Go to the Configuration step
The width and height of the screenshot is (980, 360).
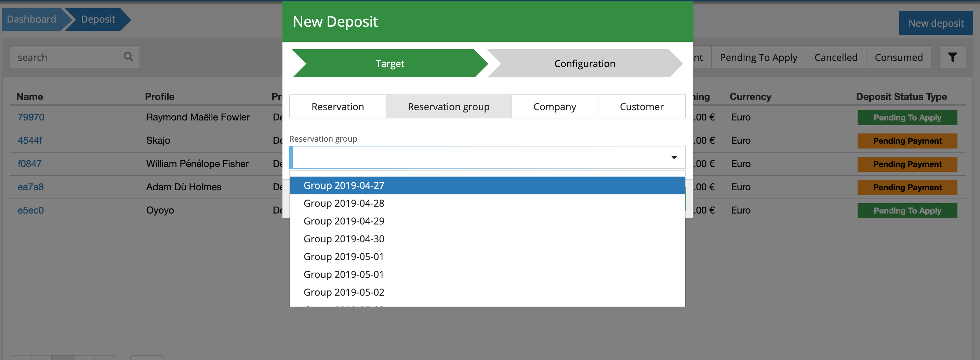pyautogui.click(x=584, y=64)
